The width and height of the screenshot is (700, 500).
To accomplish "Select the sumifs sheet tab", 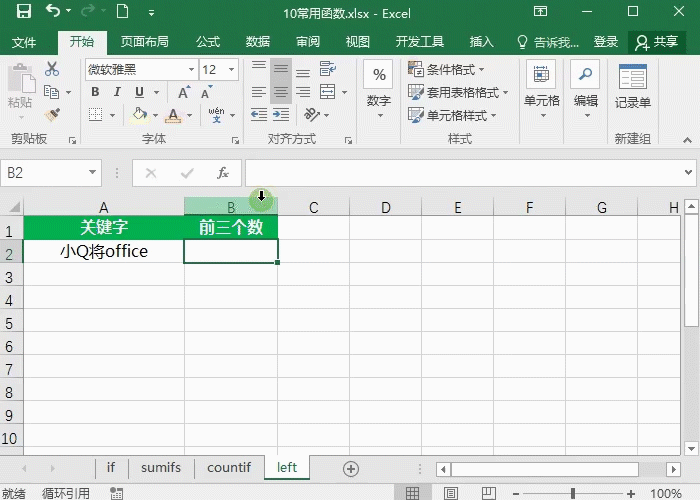I will coord(161,467).
